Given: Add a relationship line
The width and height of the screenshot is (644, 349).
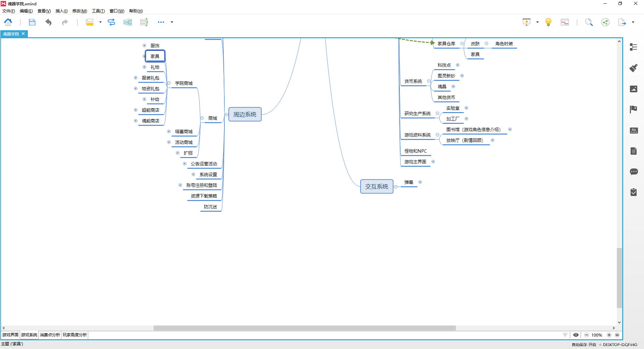Looking at the screenshot, I should (111, 22).
